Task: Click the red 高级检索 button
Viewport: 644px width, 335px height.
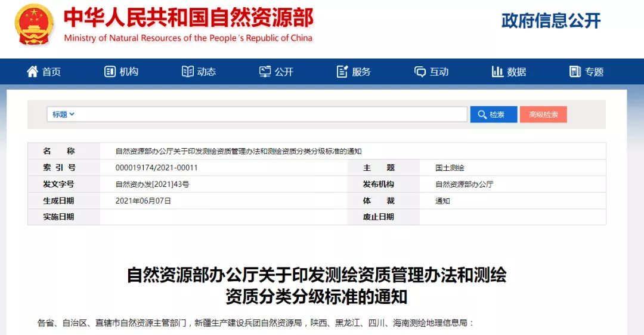Action: 543,115
